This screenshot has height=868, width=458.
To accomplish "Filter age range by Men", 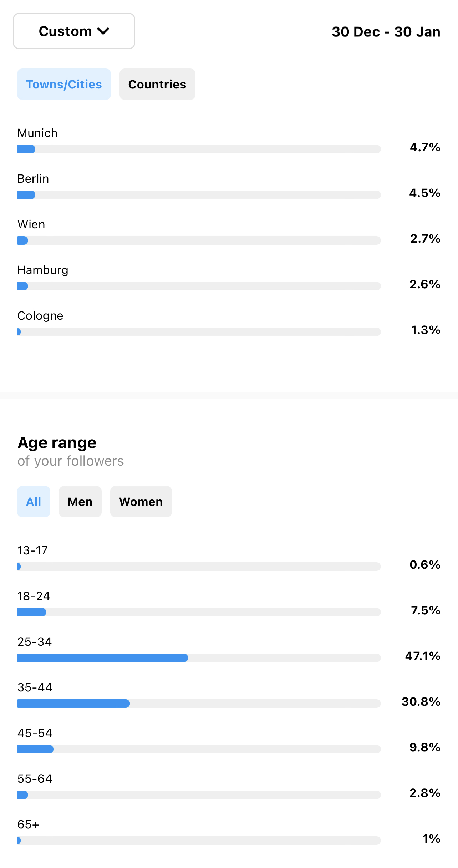I will (x=80, y=502).
